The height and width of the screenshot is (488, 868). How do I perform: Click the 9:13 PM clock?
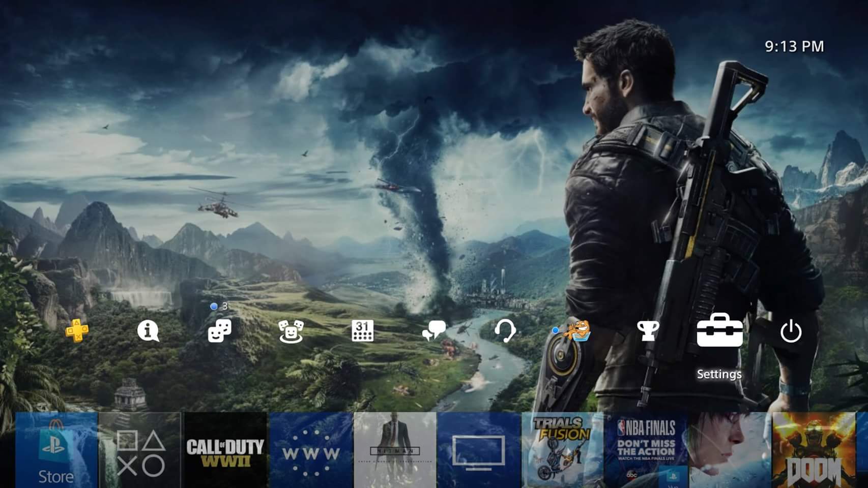[794, 46]
